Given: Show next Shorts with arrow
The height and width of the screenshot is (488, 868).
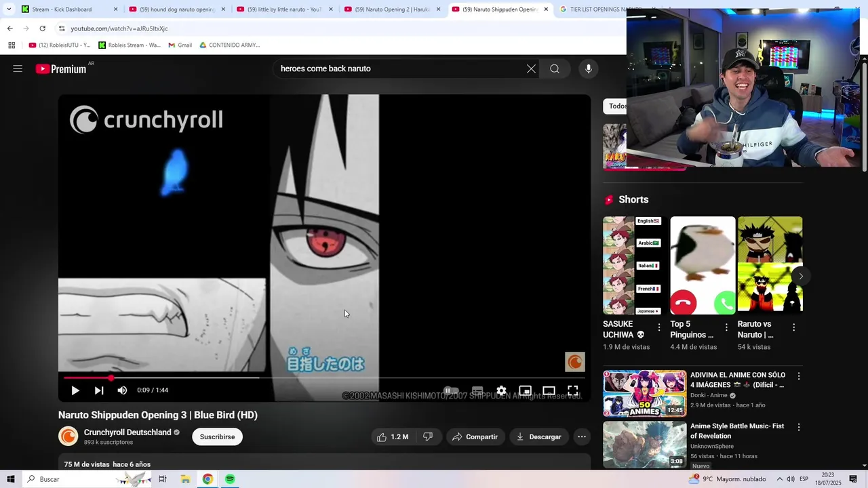Looking at the screenshot, I should point(801,277).
